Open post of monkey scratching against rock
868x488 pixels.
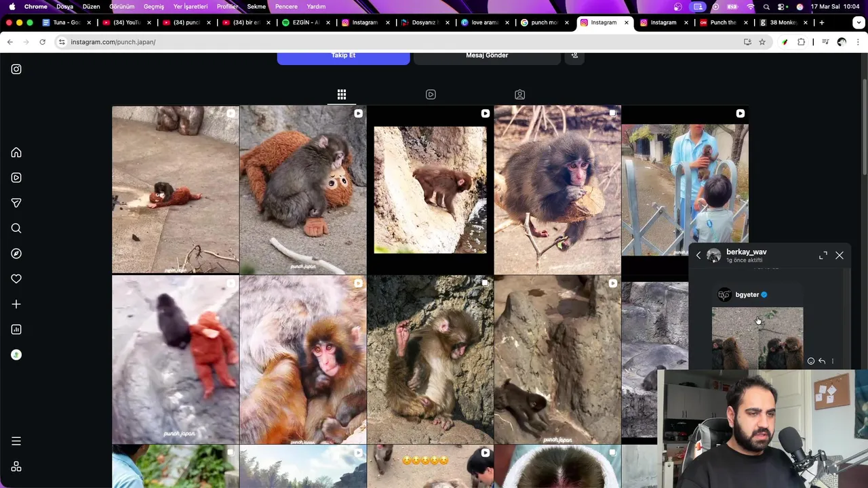click(x=430, y=359)
